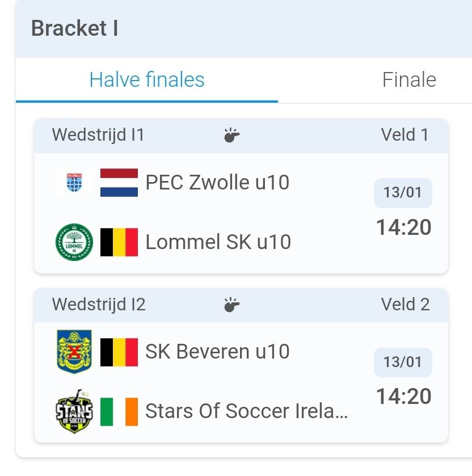Click the Lommel SK club crest
472x476 pixels.
coord(74,242)
